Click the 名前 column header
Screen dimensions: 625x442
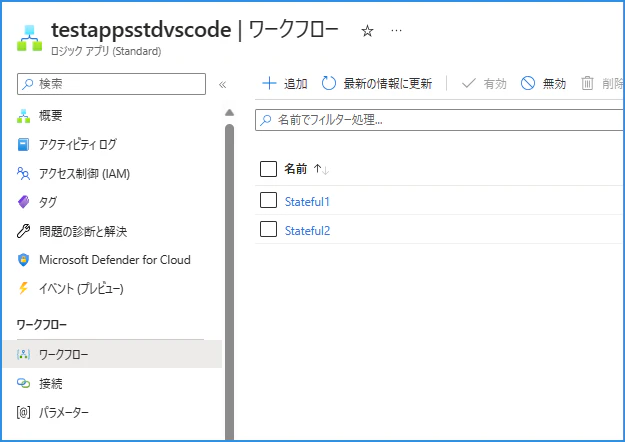pyautogui.click(x=295, y=169)
